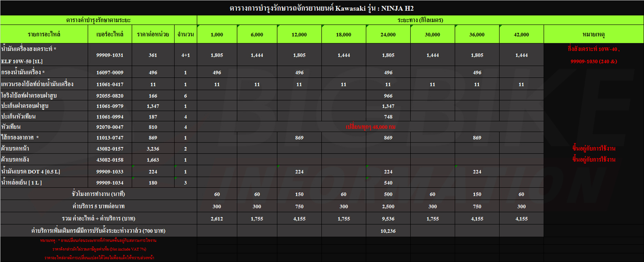644x262 pixels.
Task: Click the 42,000 km column header
Action: pos(521,34)
